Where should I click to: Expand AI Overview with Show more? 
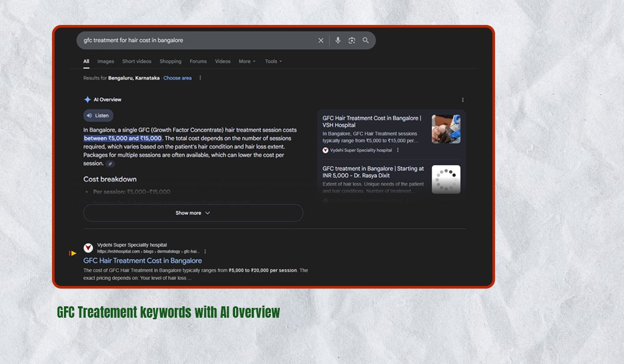pyautogui.click(x=193, y=213)
